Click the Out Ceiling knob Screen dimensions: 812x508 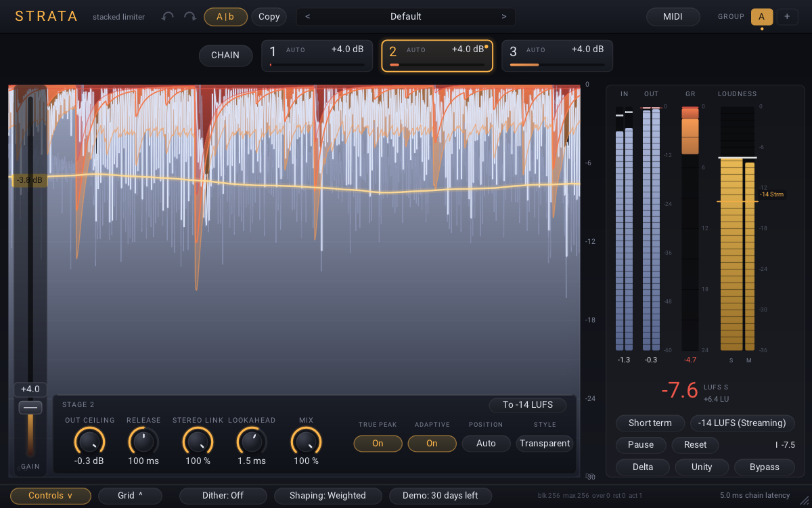click(x=89, y=442)
